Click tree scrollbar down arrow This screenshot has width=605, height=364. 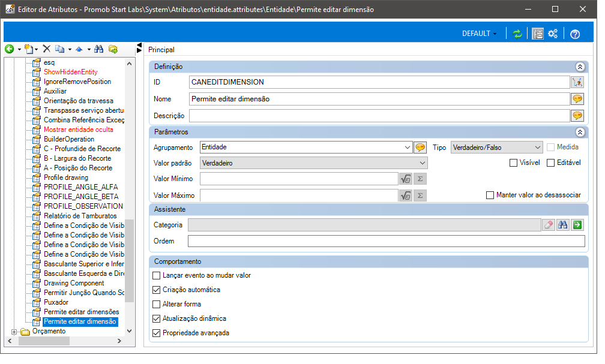[129, 331]
